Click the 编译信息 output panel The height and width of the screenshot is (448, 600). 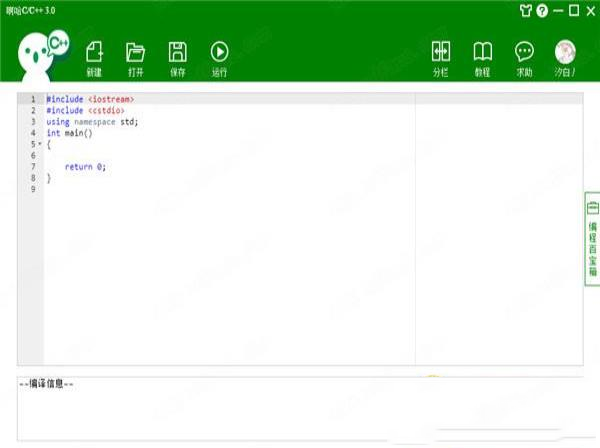(x=300, y=410)
